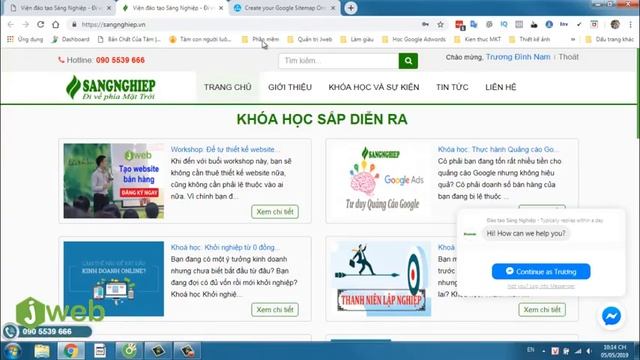Click the Sangnghiep logo
This screenshot has height=360, width=640.
pos(111,87)
